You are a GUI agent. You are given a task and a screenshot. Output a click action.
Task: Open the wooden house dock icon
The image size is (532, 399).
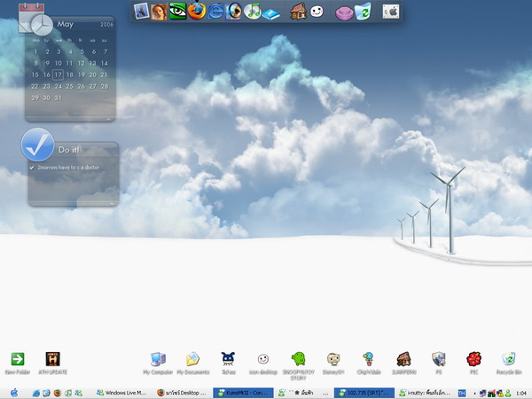(298, 12)
